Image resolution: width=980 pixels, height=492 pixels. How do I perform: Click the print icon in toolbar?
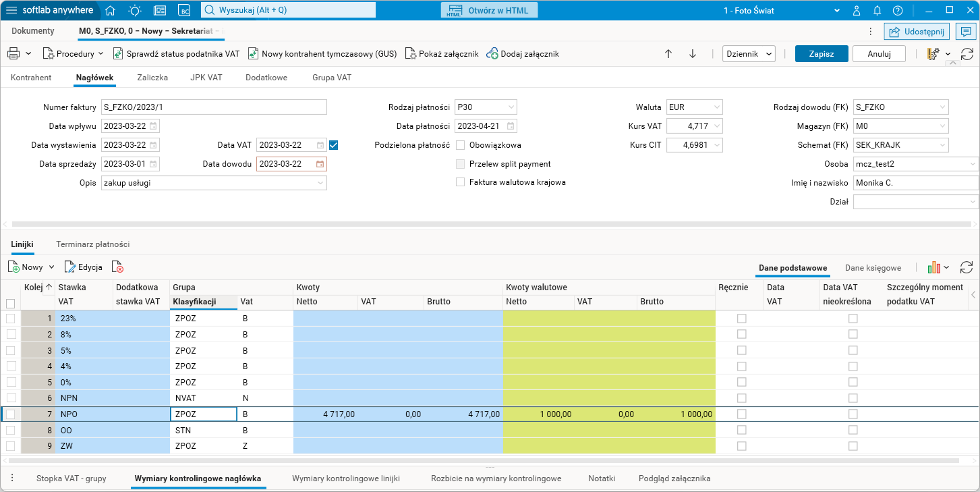pyautogui.click(x=13, y=54)
